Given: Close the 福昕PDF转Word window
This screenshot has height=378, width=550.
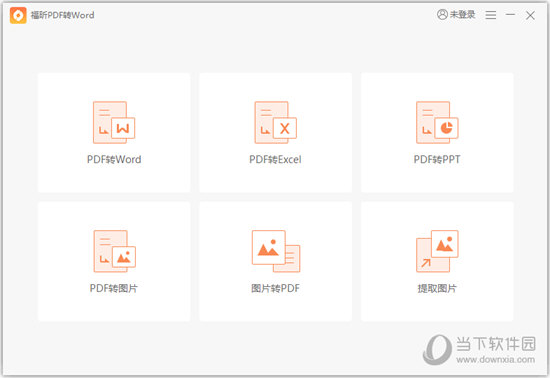Looking at the screenshot, I should tap(530, 15).
